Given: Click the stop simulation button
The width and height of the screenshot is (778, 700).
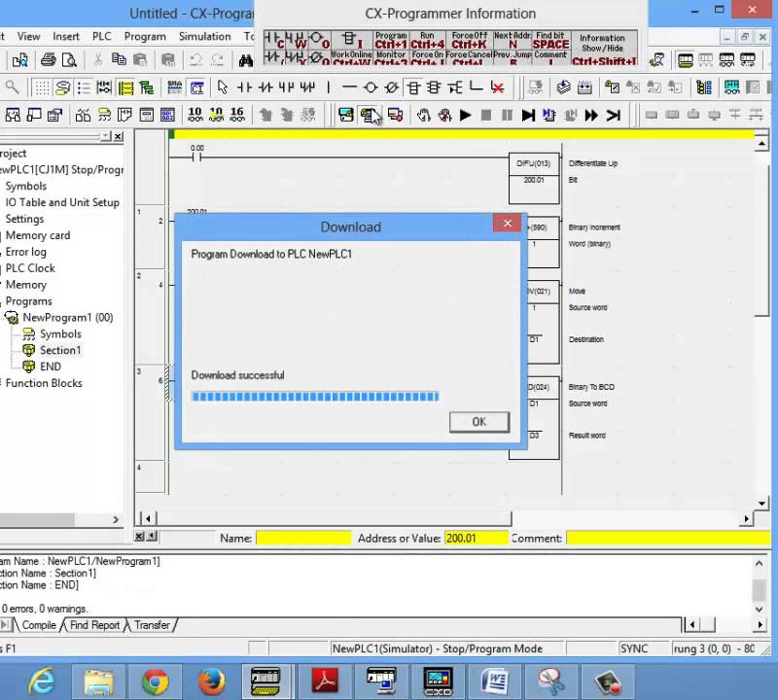Looking at the screenshot, I should pyautogui.click(x=486, y=116).
